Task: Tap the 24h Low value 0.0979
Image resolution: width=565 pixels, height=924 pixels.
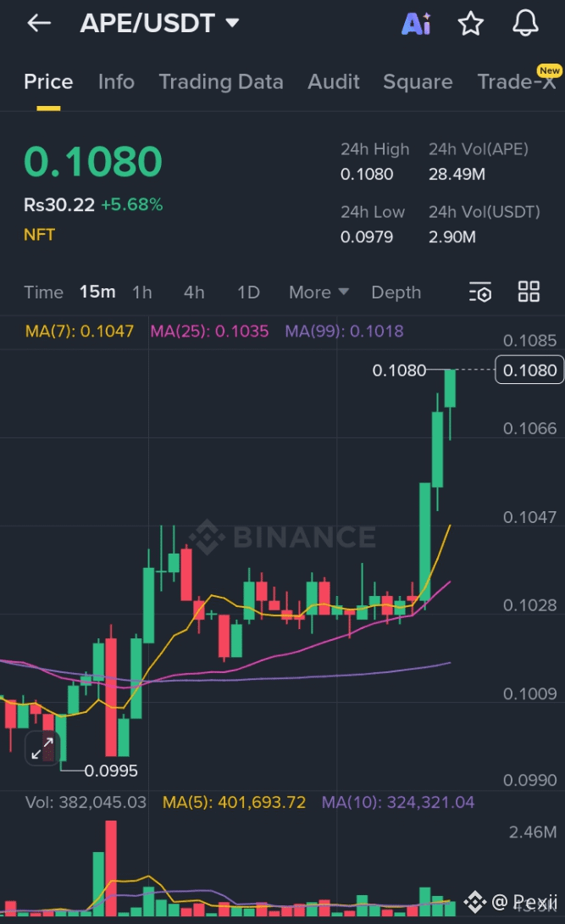Action: point(367,237)
